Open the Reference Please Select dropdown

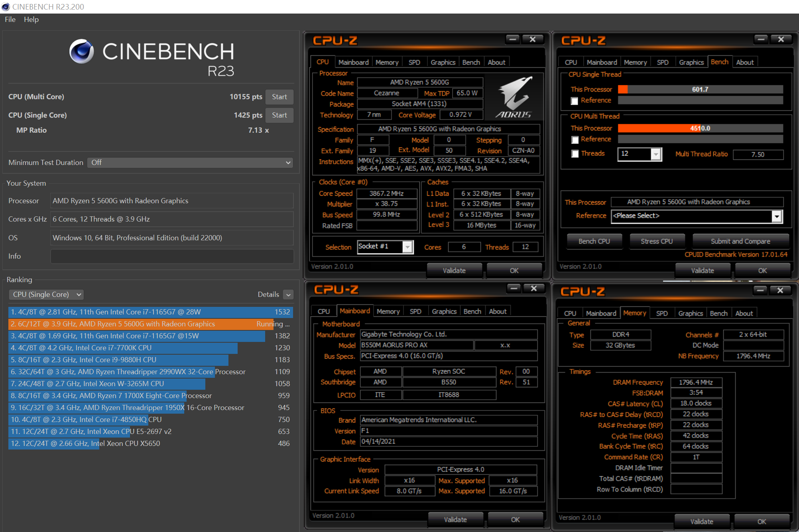pos(776,216)
